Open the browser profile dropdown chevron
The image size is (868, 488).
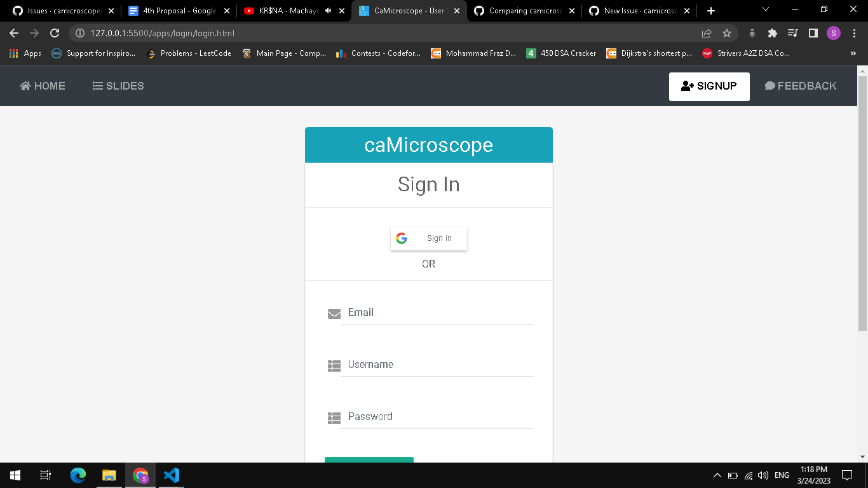tap(833, 33)
